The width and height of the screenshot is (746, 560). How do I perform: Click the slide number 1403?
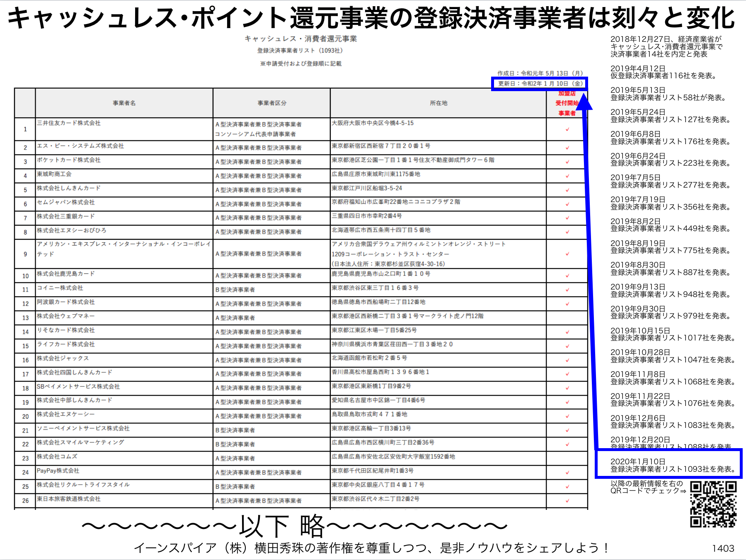pos(723,548)
